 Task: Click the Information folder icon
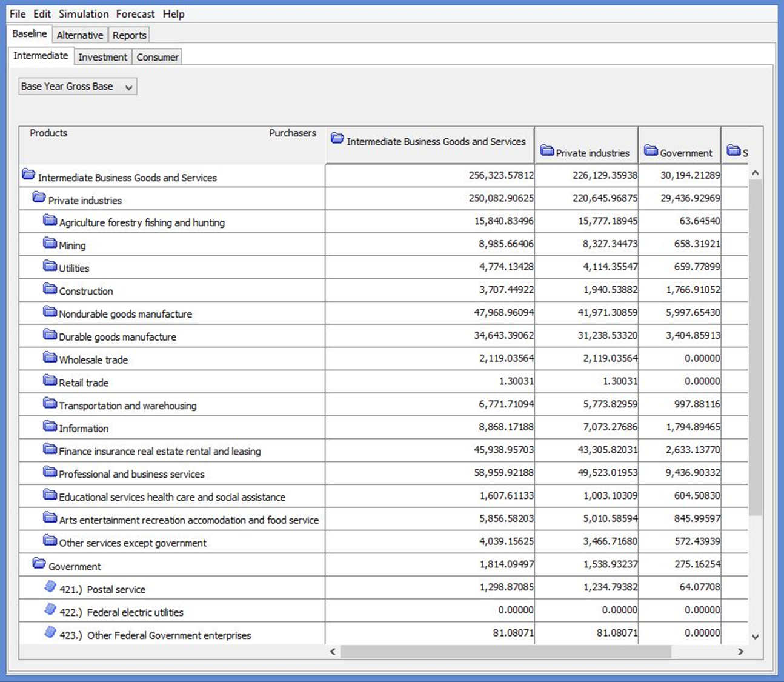(50, 426)
